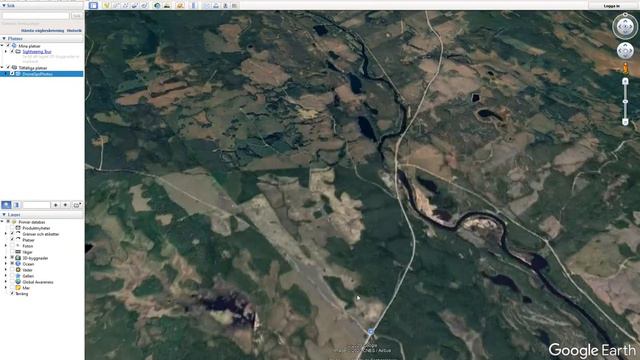Select the Galleri layer item
Screen dimensions: 640x360
pos(28,276)
